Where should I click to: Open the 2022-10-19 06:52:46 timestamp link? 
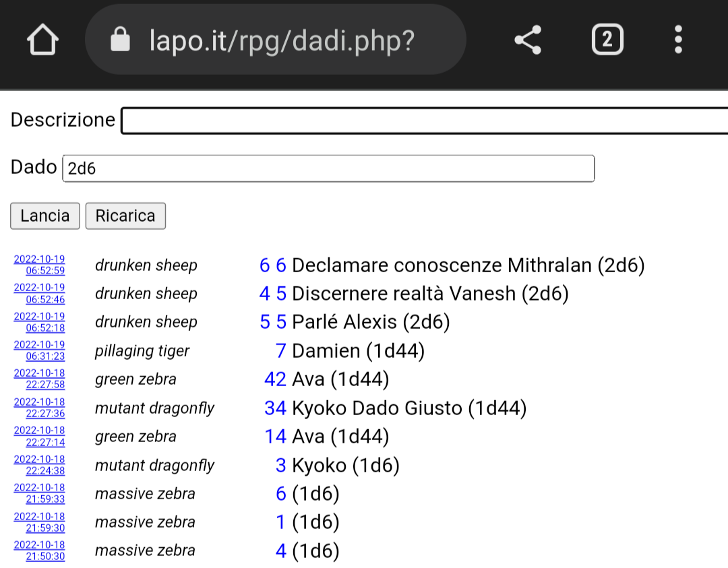[x=40, y=294]
